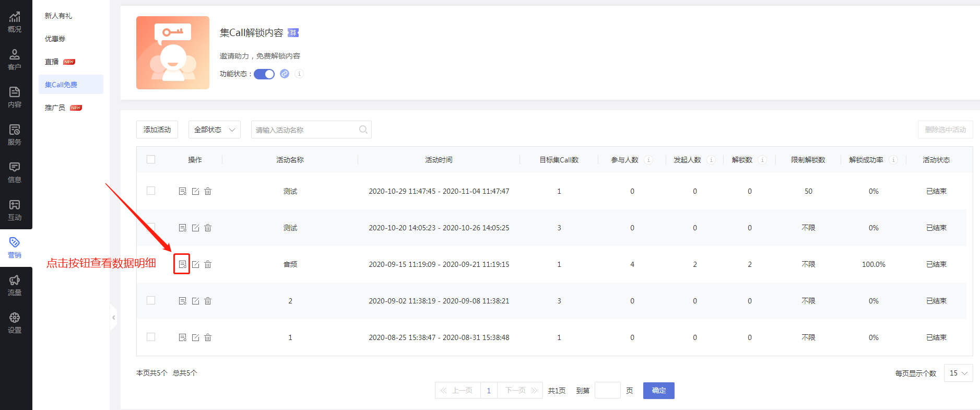Click the 100.0% unlock success rate value
This screenshot has width=980, height=410.
pyautogui.click(x=873, y=264)
